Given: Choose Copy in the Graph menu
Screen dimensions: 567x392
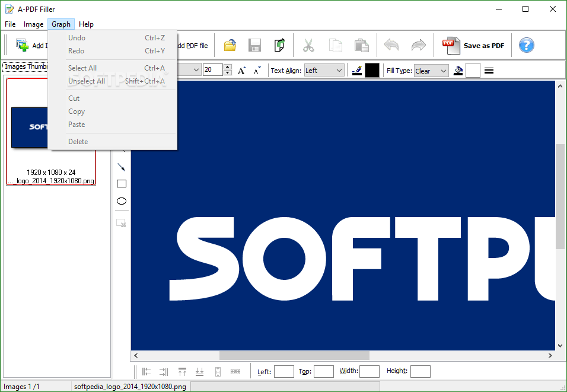Looking at the screenshot, I should [113, 111].
